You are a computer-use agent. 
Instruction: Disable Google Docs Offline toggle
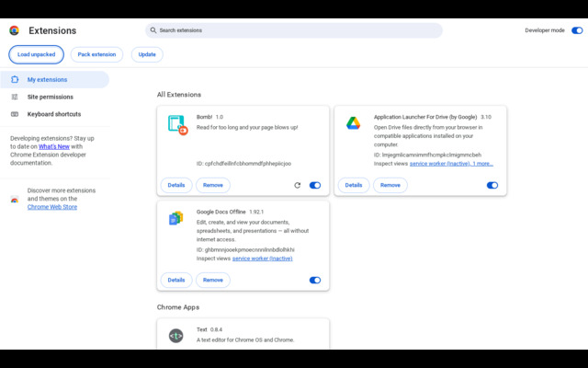point(315,280)
